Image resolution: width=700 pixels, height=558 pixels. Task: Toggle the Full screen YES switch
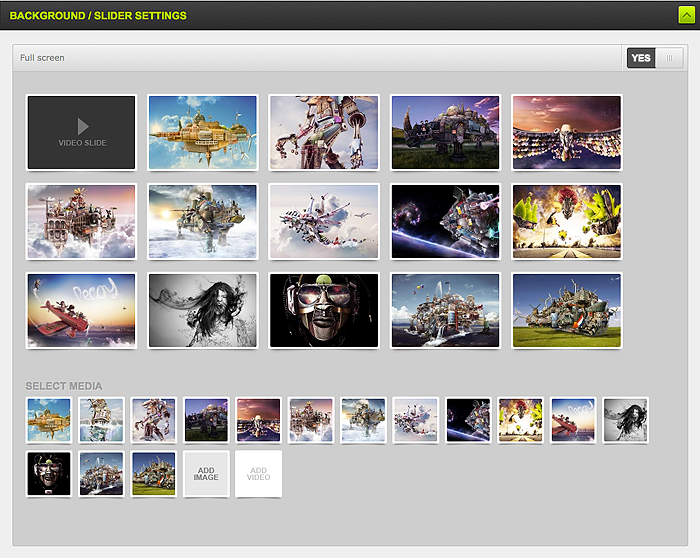[x=655, y=58]
